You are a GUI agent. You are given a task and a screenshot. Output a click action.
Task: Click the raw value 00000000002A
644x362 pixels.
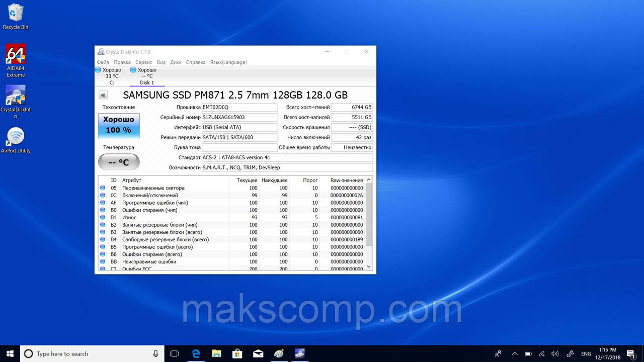point(347,195)
